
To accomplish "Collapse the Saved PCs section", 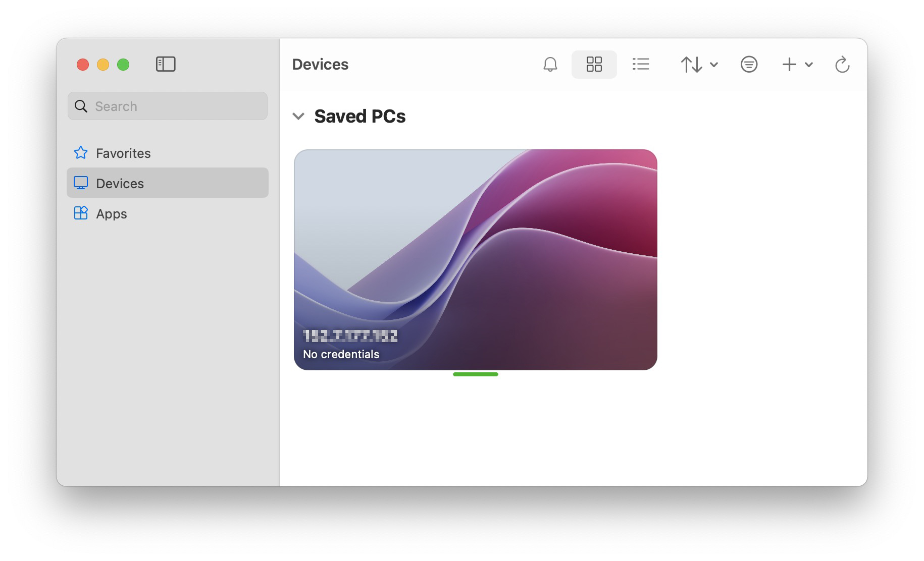I will (298, 117).
